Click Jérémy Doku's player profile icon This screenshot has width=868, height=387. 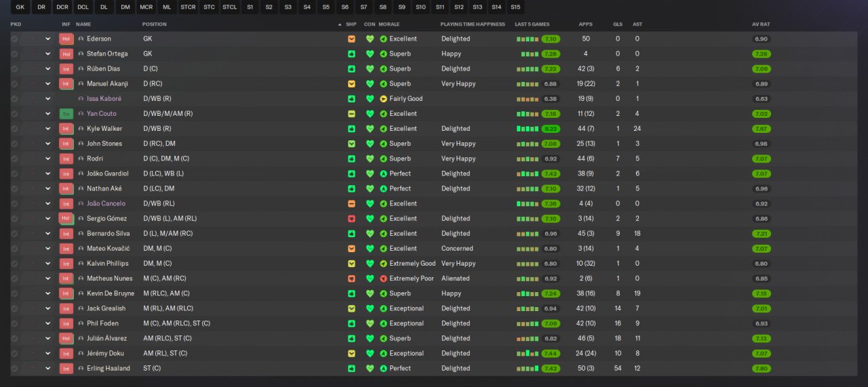(81, 353)
